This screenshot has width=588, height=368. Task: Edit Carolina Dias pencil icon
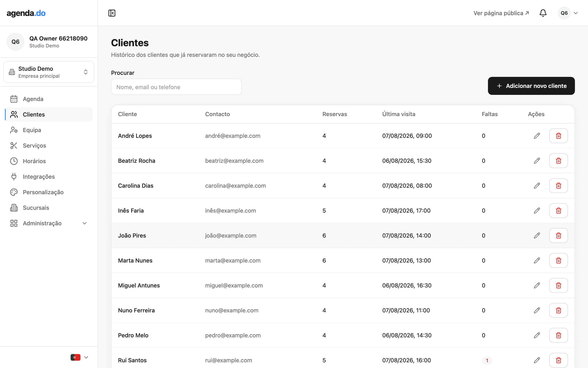[x=537, y=186]
